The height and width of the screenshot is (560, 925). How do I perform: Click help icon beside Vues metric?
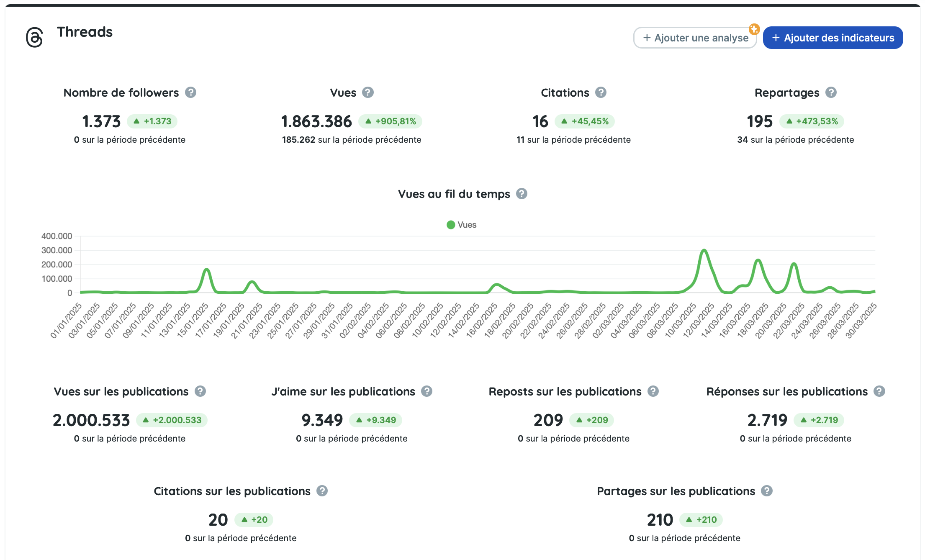(x=368, y=92)
